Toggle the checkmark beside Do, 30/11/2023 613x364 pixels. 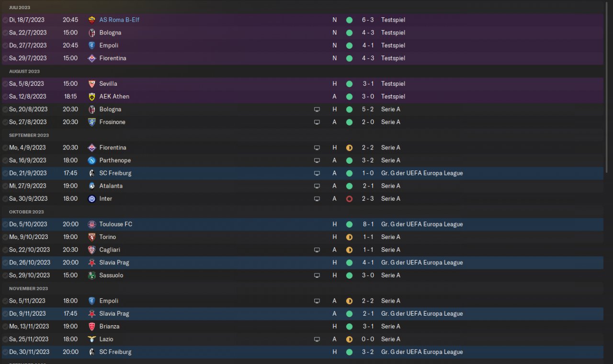pyautogui.click(x=5, y=352)
